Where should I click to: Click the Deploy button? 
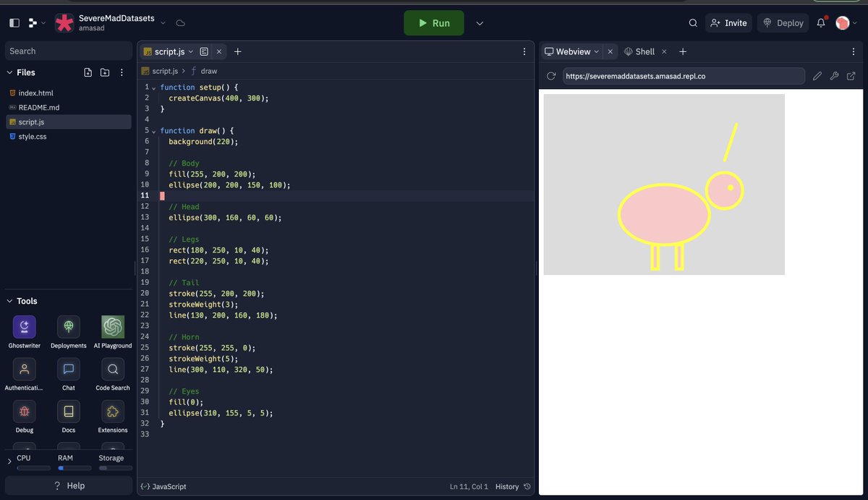pos(782,22)
